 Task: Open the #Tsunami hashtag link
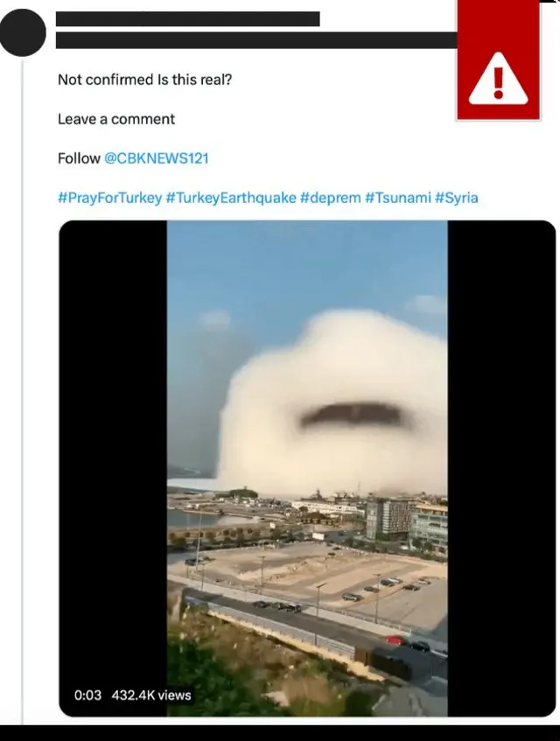(x=397, y=198)
